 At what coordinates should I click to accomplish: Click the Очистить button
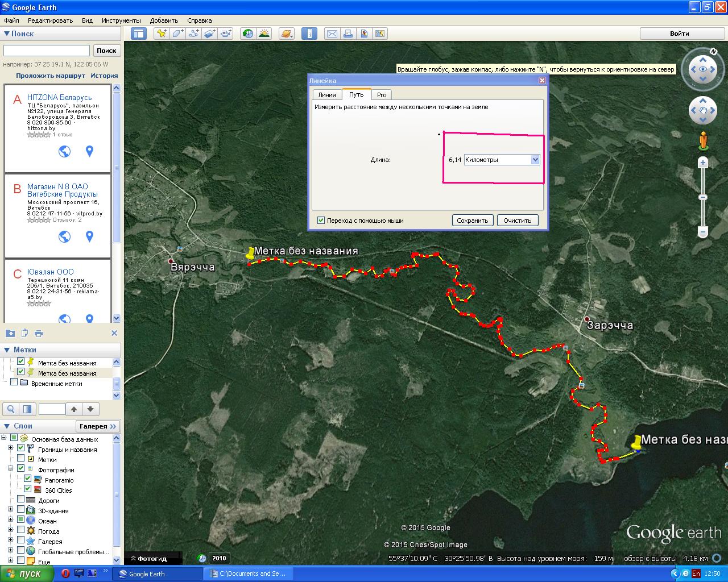pyautogui.click(x=517, y=221)
